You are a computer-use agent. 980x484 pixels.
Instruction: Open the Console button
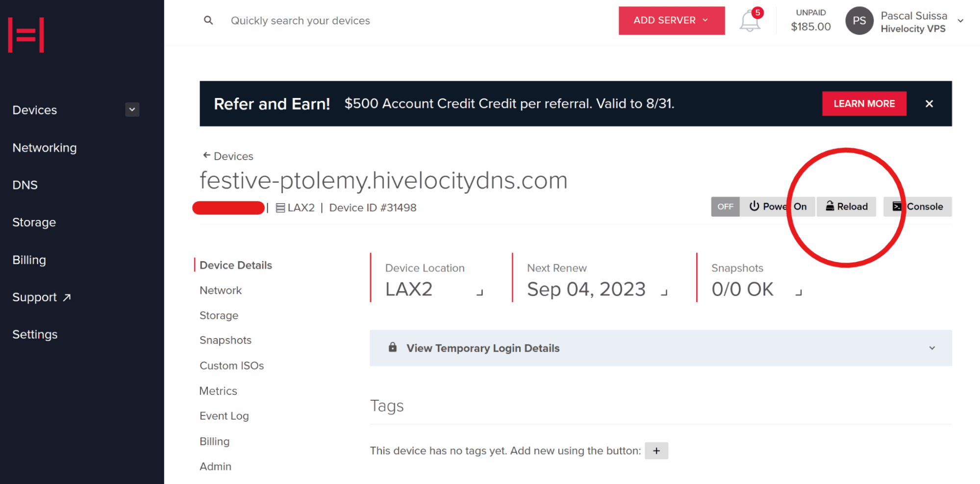tap(917, 207)
